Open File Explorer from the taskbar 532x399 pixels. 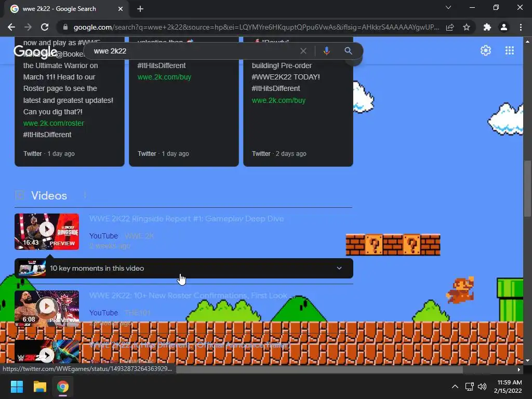39,387
